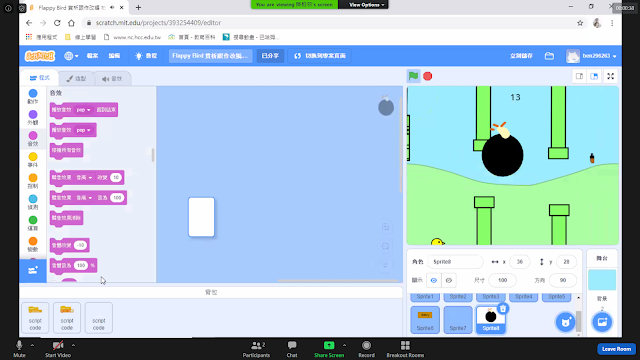Switch to the Code tab
The image size is (640, 360).
click(x=40, y=78)
